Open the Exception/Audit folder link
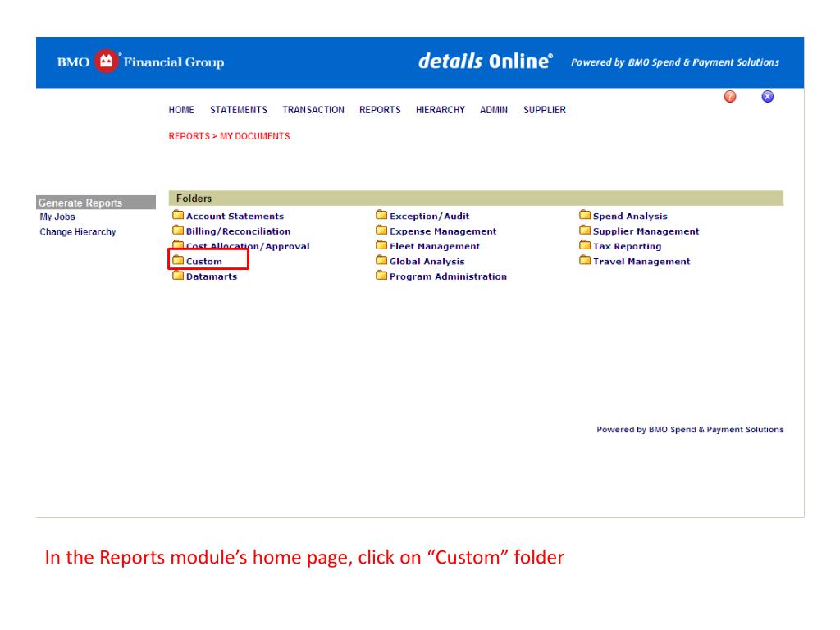Image resolution: width=840 pixels, height=630 pixels. [429, 217]
